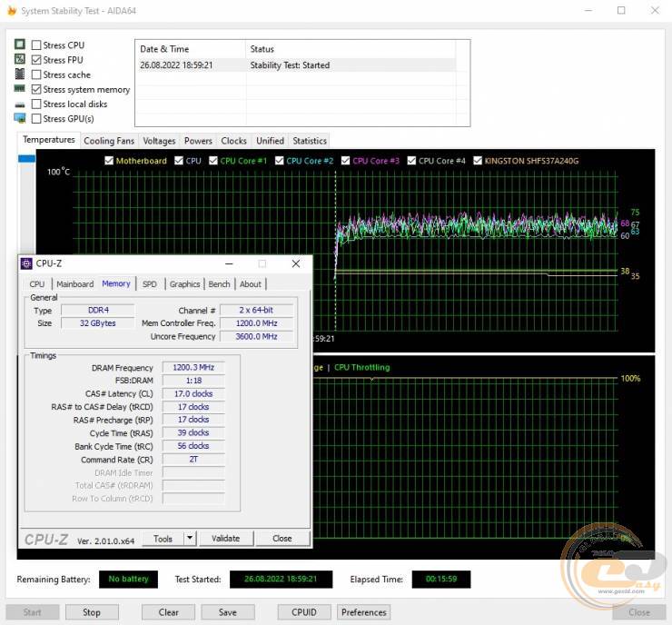Open the About tab in CPU-Z
This screenshot has width=672, height=625.
coord(251,284)
